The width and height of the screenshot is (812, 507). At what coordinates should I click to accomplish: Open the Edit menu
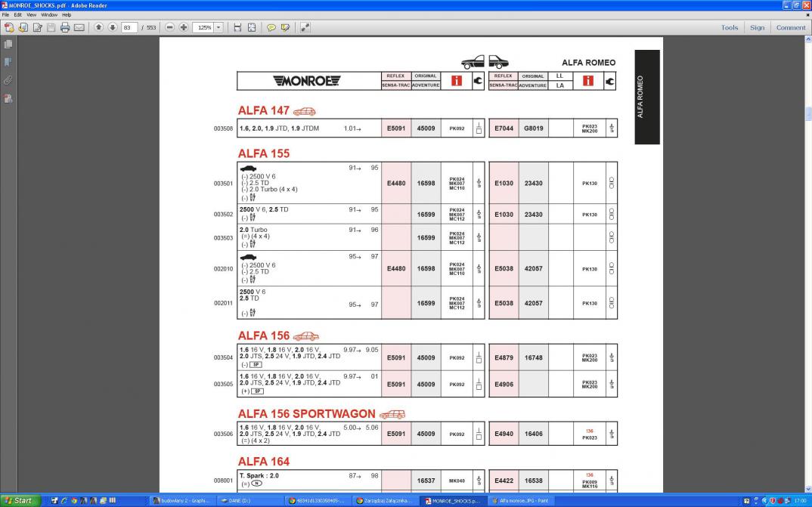[18, 15]
